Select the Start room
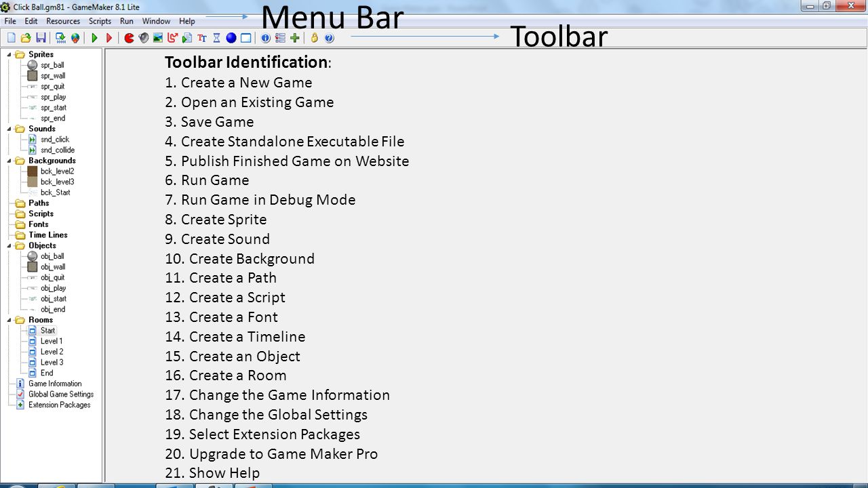 point(47,331)
